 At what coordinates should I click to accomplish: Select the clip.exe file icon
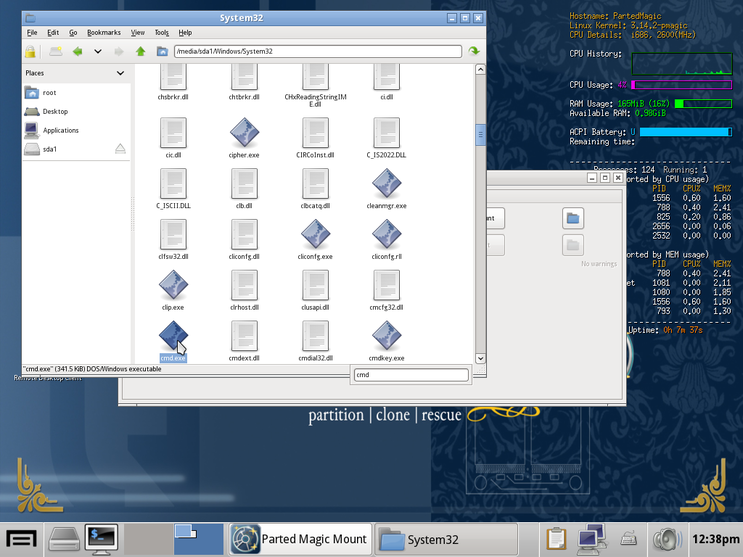pos(173,285)
